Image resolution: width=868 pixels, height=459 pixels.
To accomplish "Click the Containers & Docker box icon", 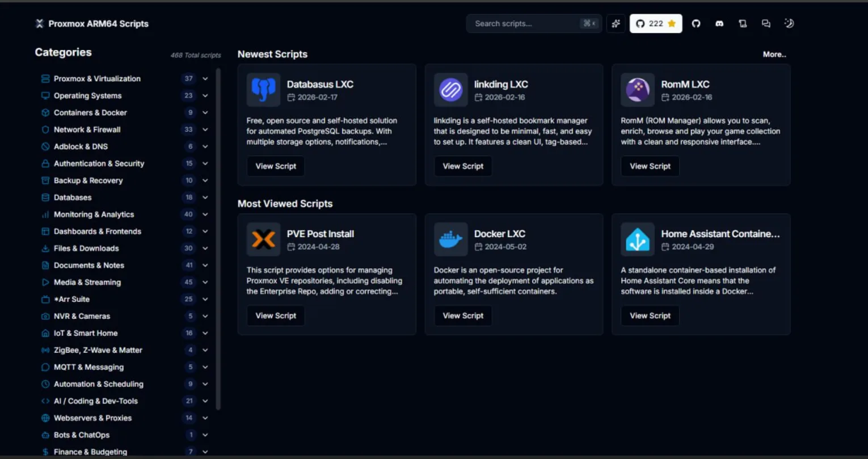I will pyautogui.click(x=45, y=112).
